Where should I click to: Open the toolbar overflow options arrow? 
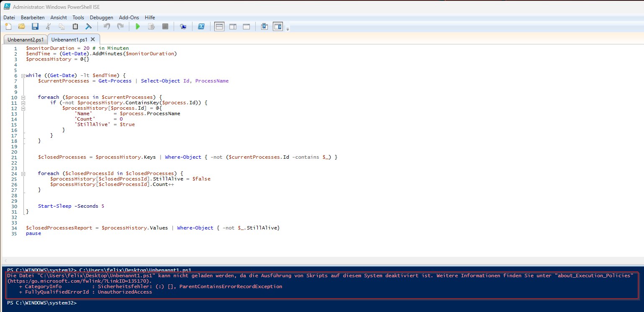pyautogui.click(x=288, y=28)
